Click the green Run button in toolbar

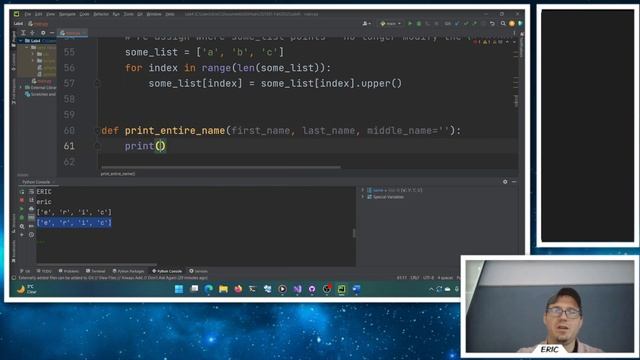(x=410, y=24)
